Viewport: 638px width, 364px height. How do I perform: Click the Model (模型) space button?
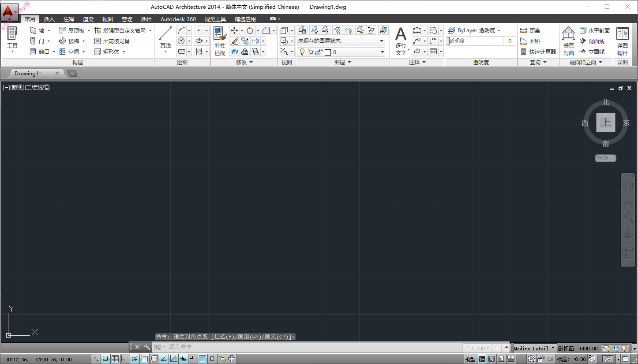[x=470, y=359]
